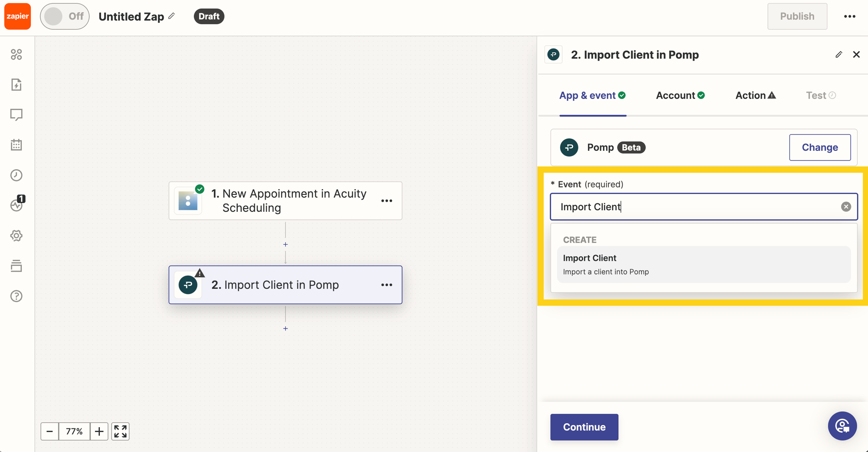Open the chat support bubble icon
Screen dimensions: 868x452
coord(842,426)
